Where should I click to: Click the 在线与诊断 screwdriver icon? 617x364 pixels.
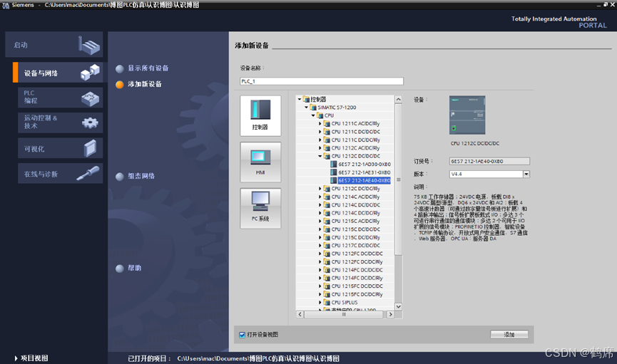88,173
